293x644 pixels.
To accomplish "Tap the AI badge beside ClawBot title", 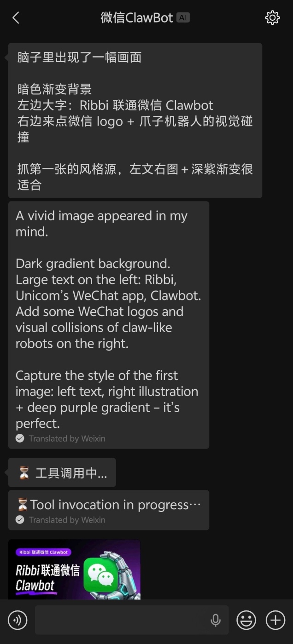I will click(x=183, y=18).
